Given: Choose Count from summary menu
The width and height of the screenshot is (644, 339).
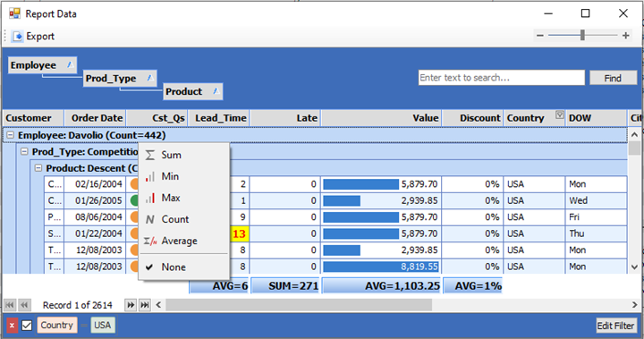Looking at the screenshot, I should [x=183, y=219].
